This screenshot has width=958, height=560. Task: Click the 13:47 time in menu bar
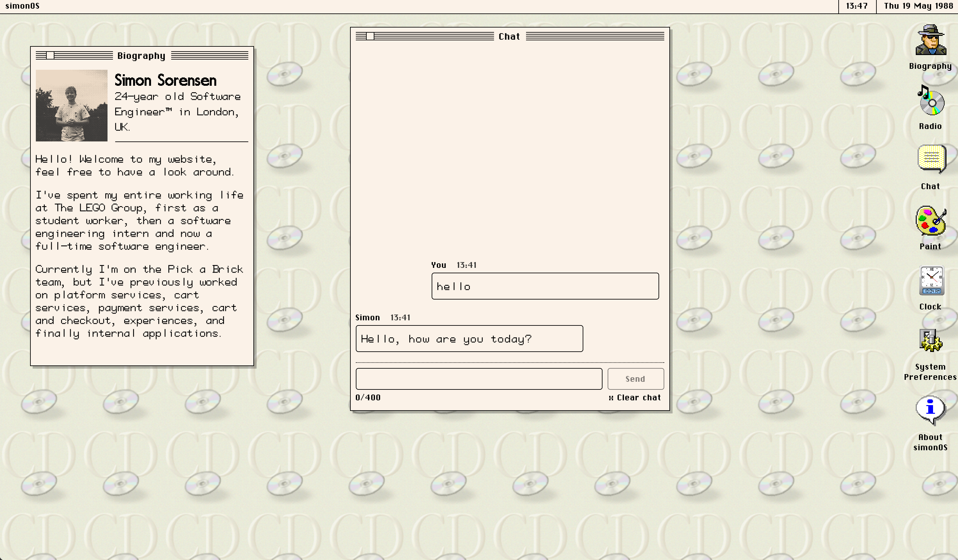point(857,6)
